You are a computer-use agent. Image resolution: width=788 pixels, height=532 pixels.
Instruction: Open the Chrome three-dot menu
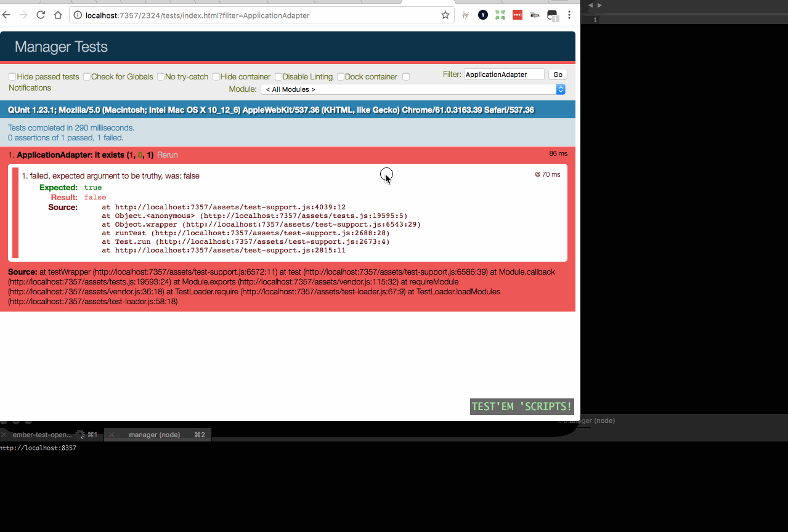pos(569,14)
